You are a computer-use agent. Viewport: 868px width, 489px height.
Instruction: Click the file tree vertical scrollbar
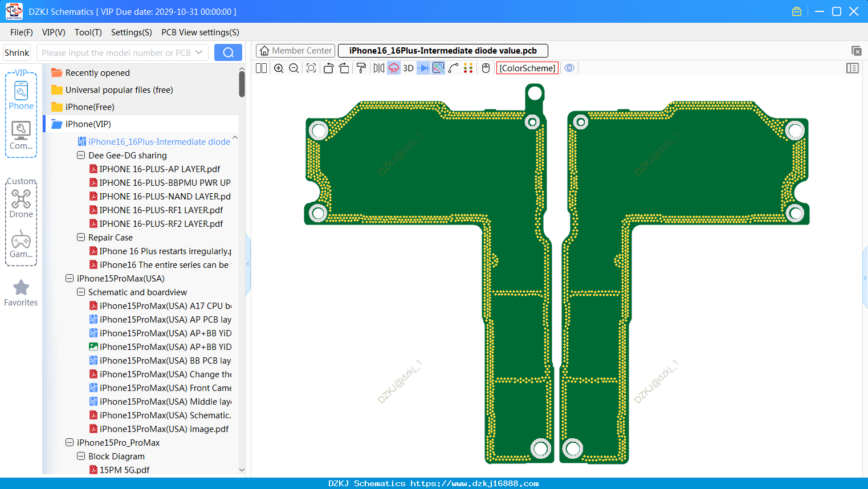click(242, 84)
